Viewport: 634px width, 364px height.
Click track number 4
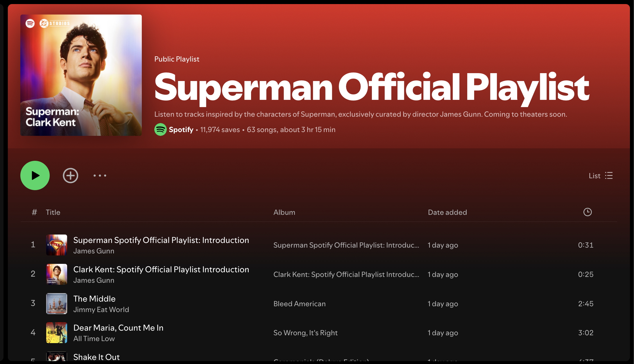[x=33, y=332]
